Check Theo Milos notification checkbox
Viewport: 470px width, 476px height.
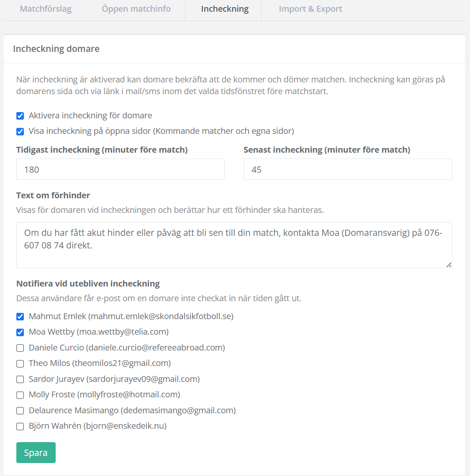(20, 363)
